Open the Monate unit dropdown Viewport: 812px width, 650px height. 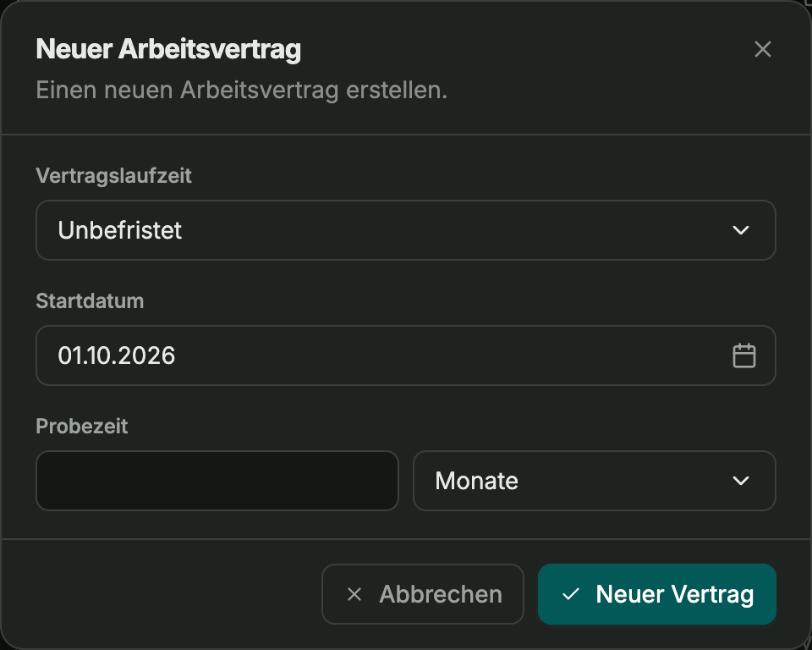tap(594, 481)
